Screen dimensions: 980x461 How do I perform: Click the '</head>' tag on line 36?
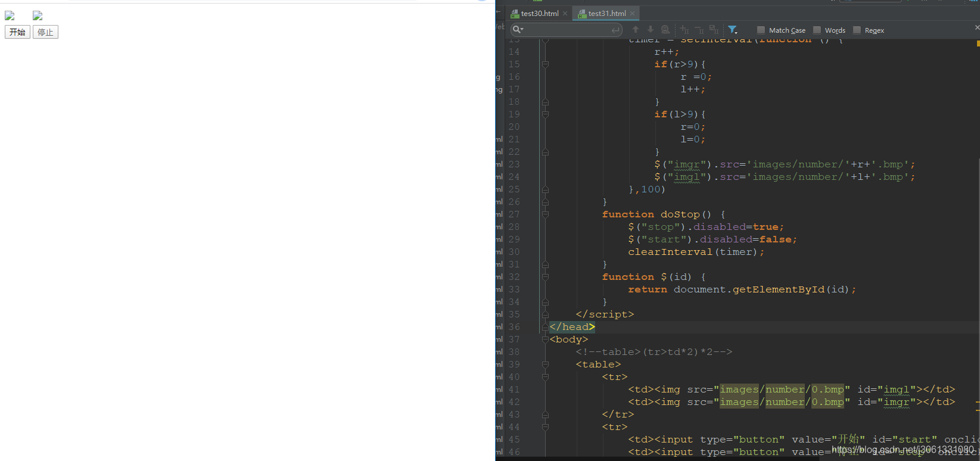tap(572, 327)
